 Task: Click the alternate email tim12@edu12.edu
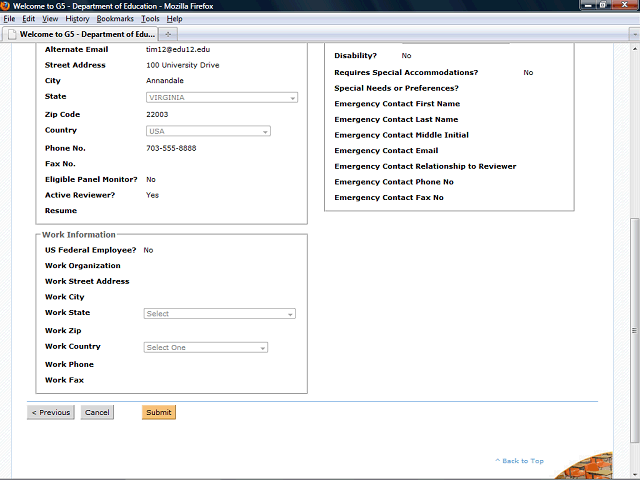pos(178,49)
